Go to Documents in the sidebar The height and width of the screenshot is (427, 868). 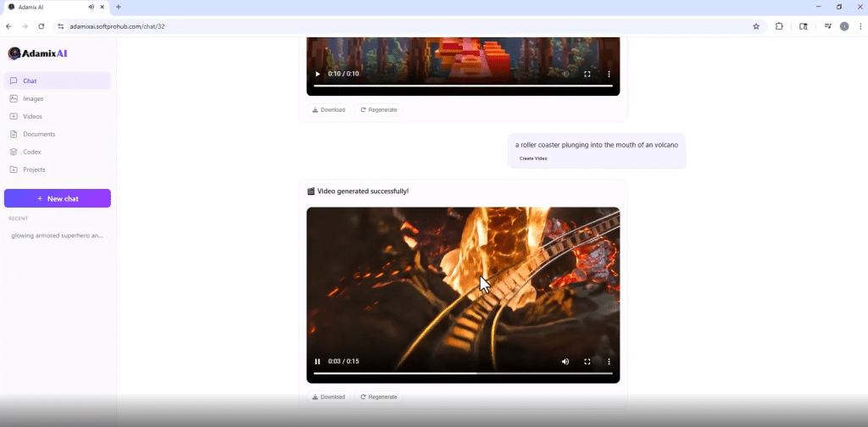click(x=39, y=134)
